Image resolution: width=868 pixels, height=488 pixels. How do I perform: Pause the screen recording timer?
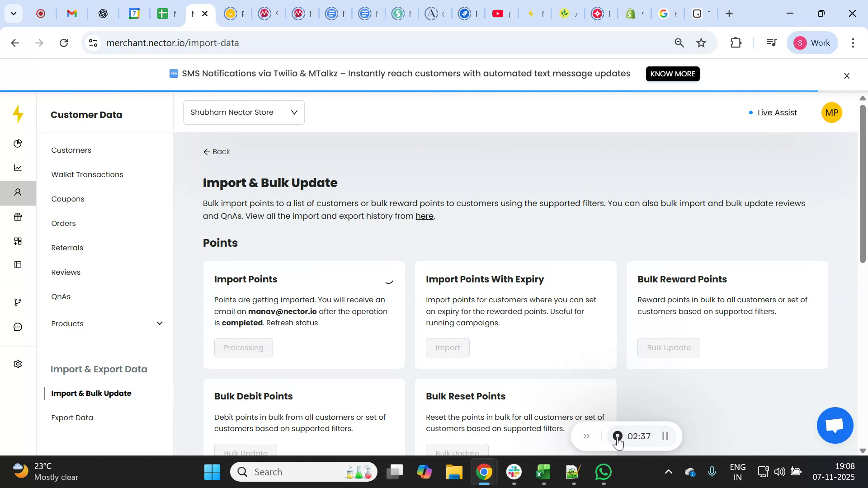pyautogui.click(x=665, y=436)
